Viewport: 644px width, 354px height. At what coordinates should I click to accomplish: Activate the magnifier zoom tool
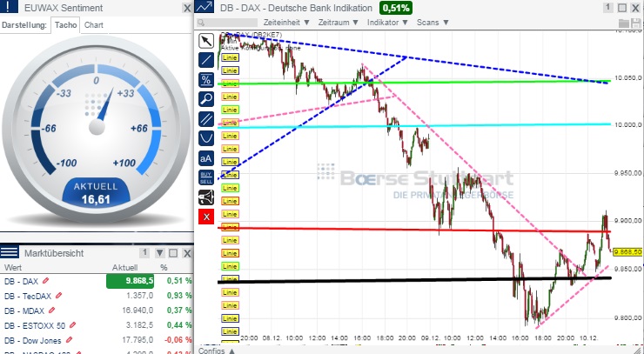point(206,99)
